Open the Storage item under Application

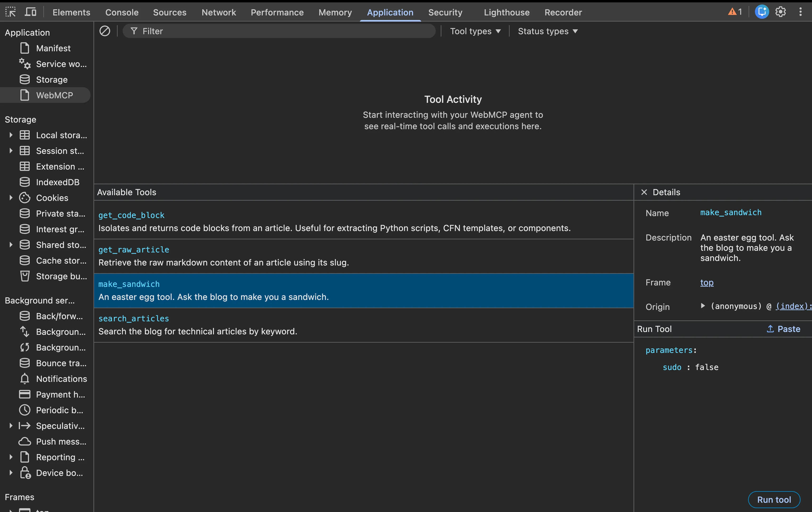click(45, 80)
